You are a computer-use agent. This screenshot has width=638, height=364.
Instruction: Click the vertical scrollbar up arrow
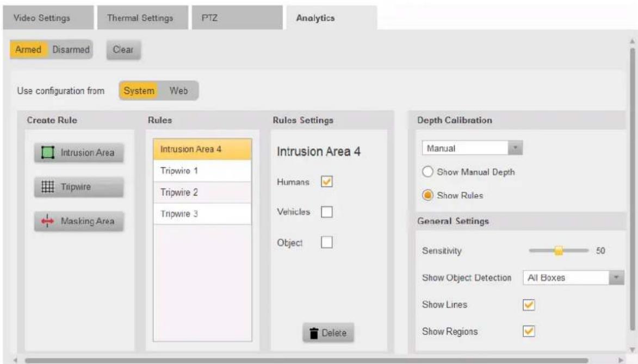pyautogui.click(x=633, y=41)
